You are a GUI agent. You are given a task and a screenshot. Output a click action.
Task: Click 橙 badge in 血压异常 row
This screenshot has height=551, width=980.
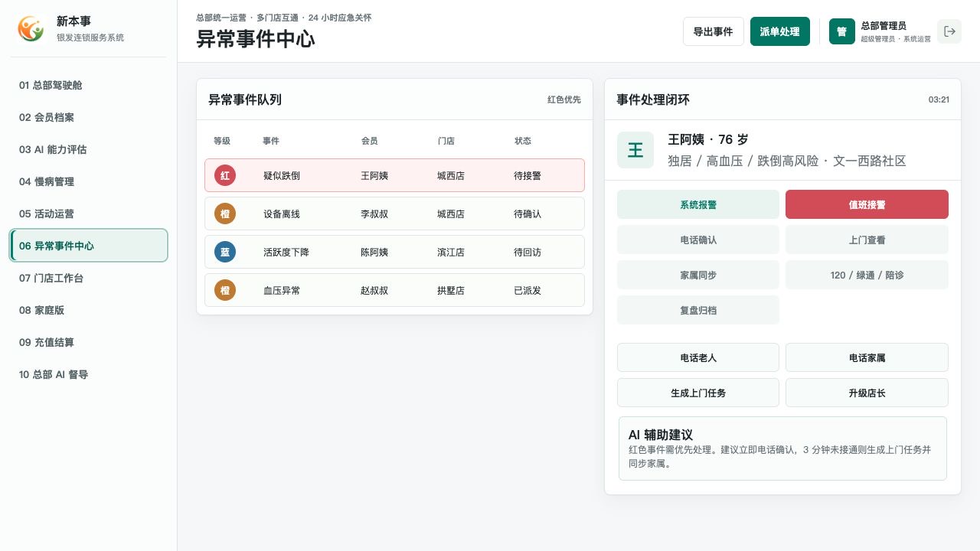point(225,290)
